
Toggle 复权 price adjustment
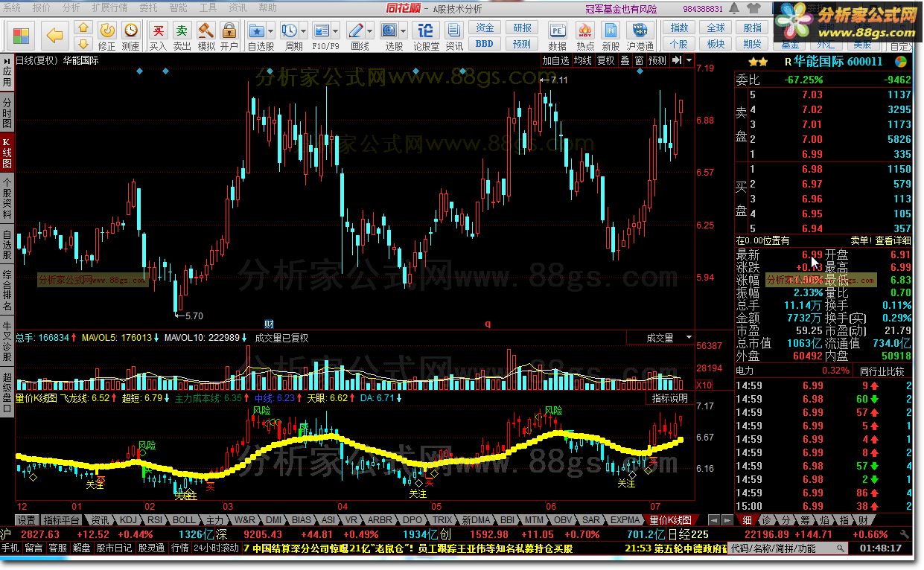[606, 60]
